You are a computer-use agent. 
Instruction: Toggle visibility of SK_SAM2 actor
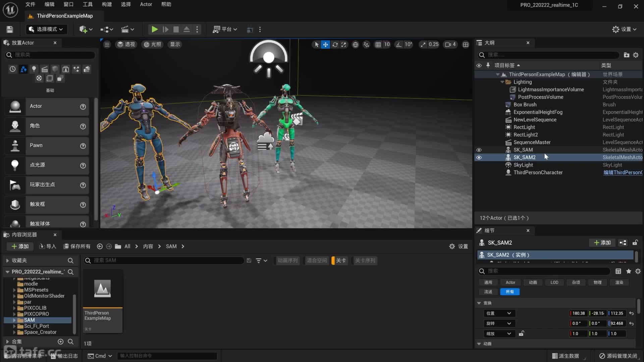pyautogui.click(x=479, y=158)
